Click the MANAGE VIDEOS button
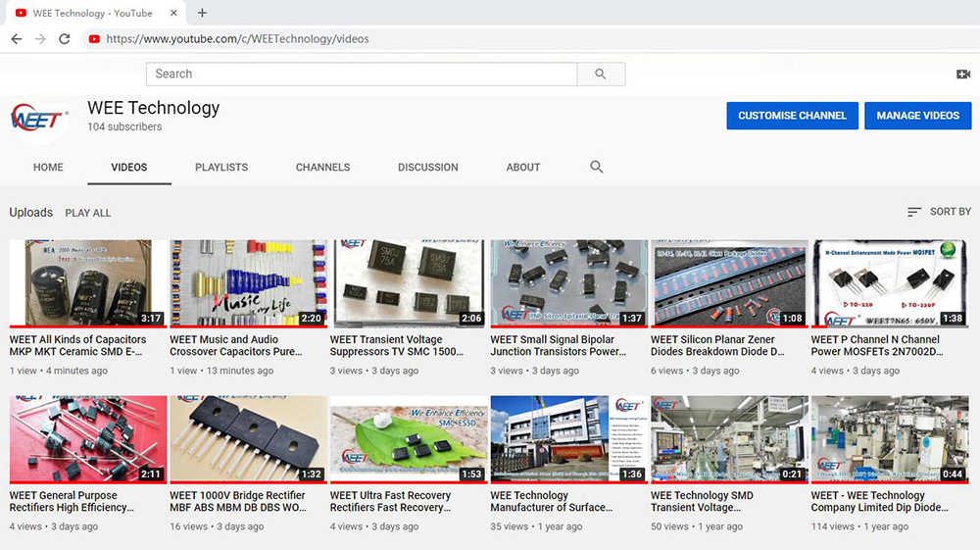Screen dimensions: 980x550 [917, 116]
